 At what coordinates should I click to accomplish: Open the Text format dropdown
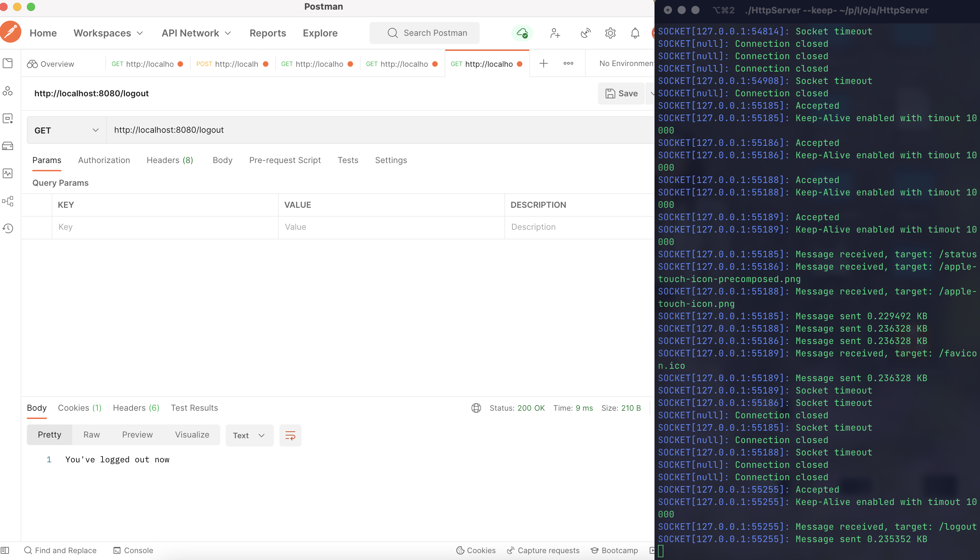point(249,435)
